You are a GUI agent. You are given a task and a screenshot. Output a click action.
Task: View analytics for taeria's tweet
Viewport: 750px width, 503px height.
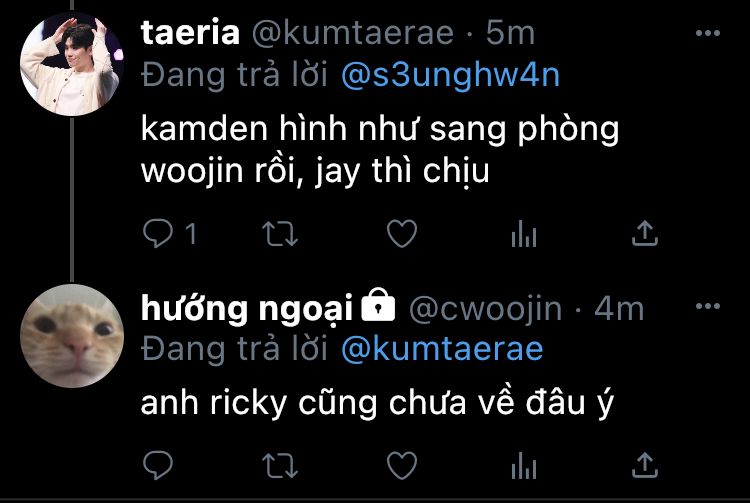[524, 234]
